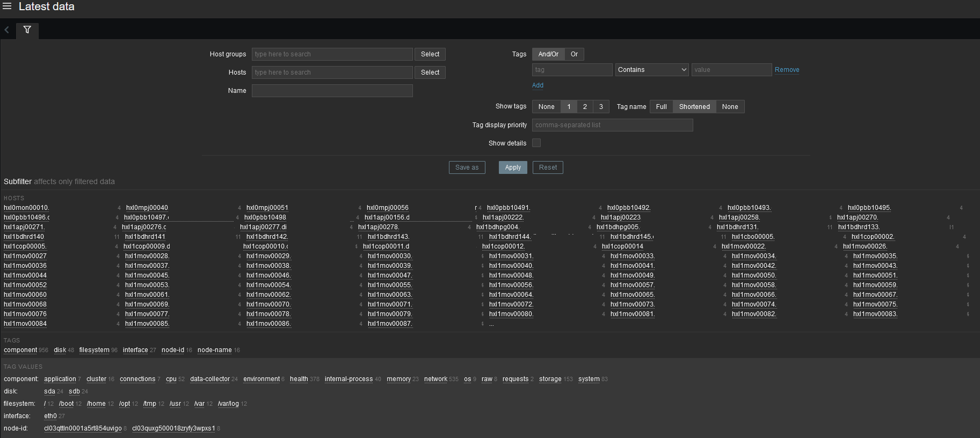
Task: Select health component tag value
Action: [x=299, y=379]
